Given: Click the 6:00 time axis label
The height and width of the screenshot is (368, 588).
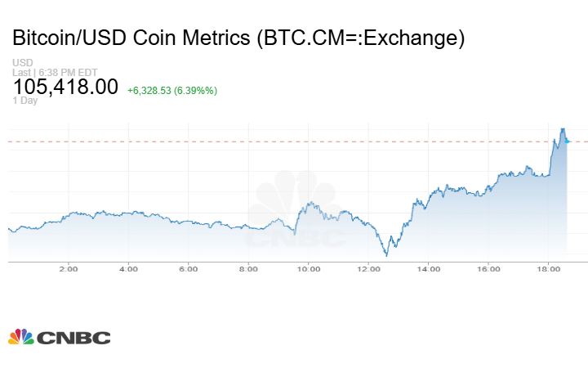Looking at the screenshot, I should (188, 268).
